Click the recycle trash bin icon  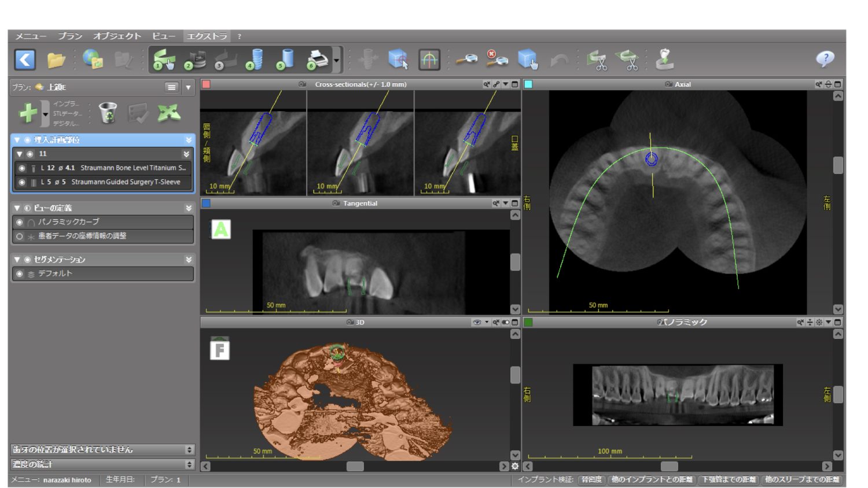(108, 113)
